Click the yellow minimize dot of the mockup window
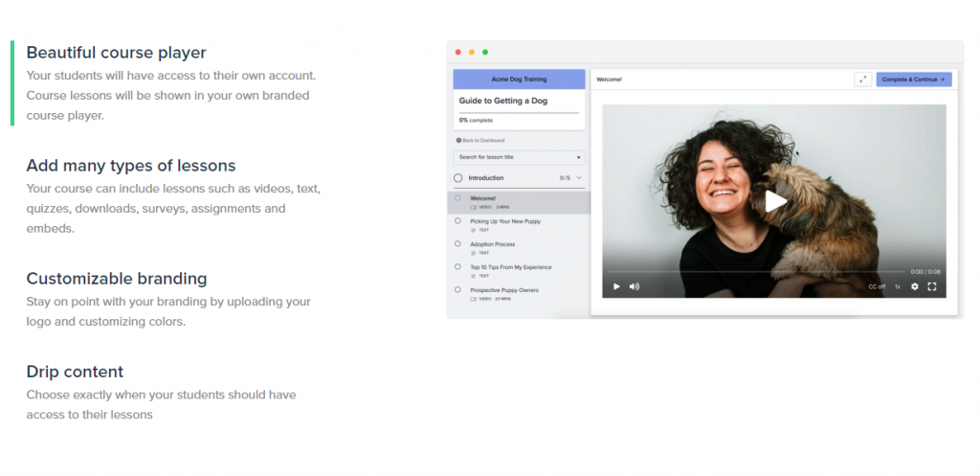 tap(471, 53)
